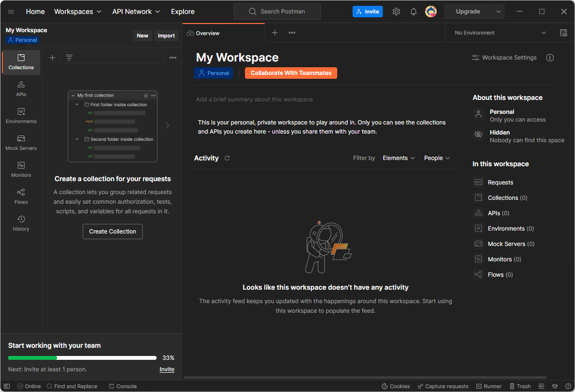The height and width of the screenshot is (392, 575).
Task: Open the tab bar three-dot options menu
Action: click(292, 33)
